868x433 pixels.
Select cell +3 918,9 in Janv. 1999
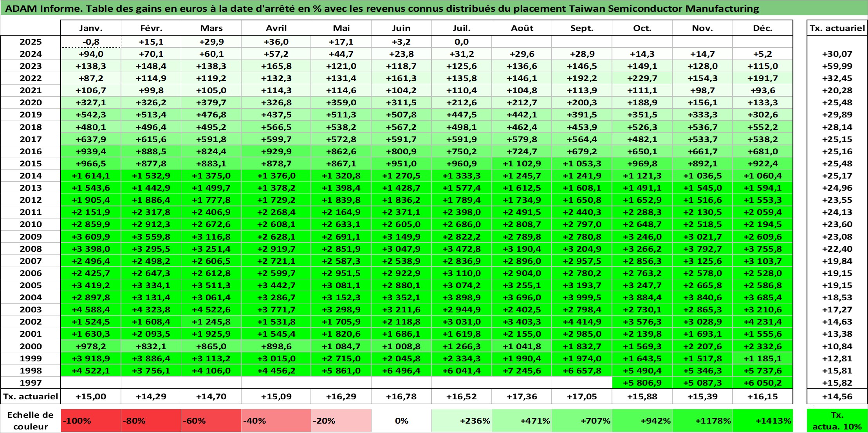click(91, 358)
